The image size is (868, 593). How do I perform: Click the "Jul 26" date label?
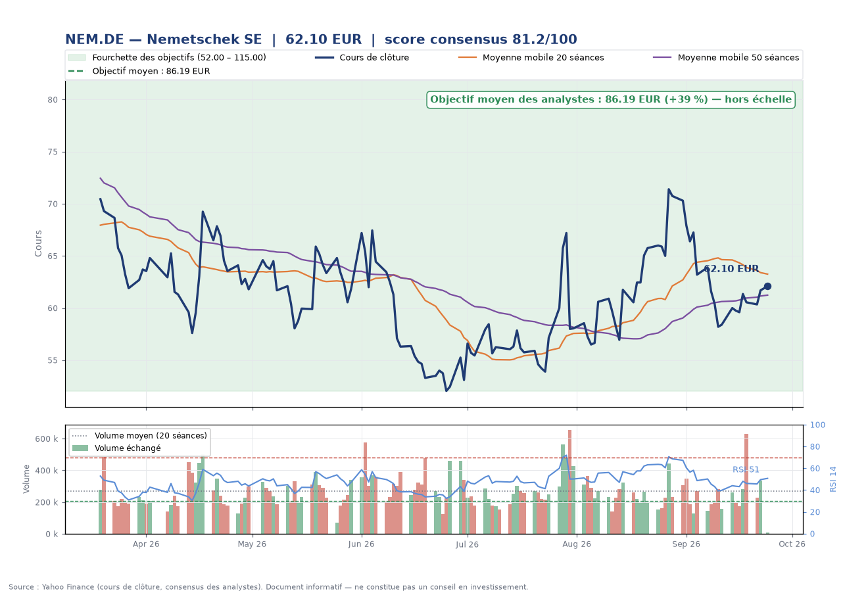click(468, 544)
